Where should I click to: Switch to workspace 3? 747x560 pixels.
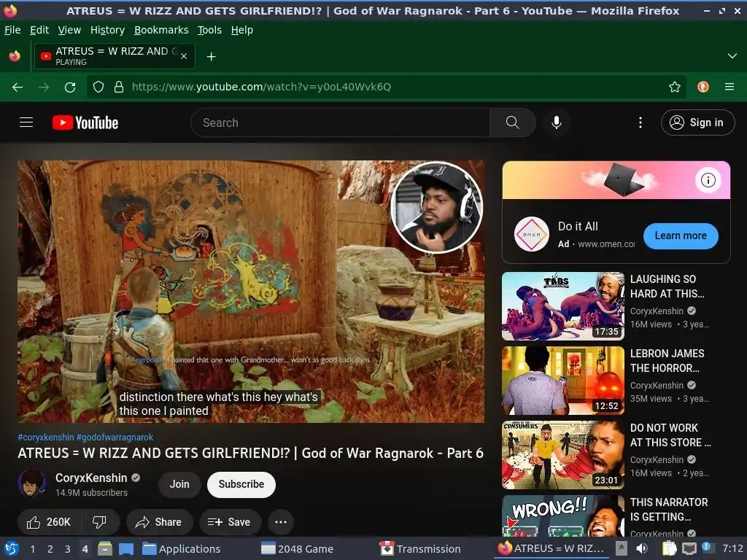click(x=68, y=548)
